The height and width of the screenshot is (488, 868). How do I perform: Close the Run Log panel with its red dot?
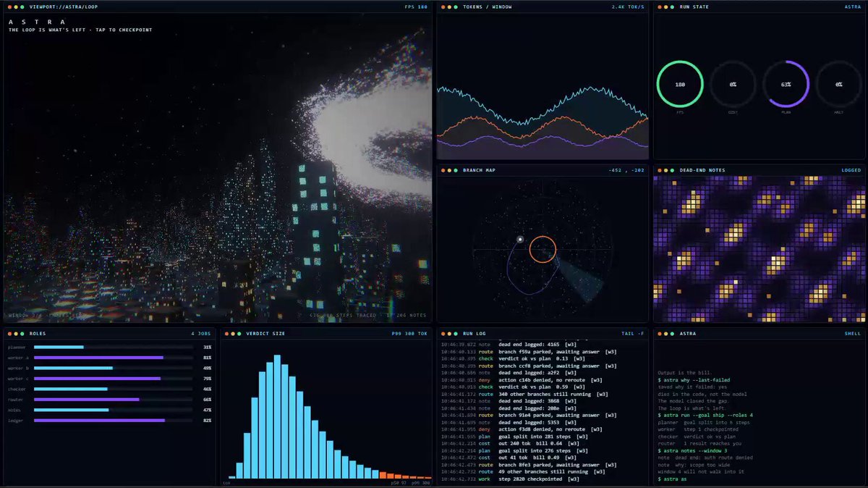[x=444, y=334]
